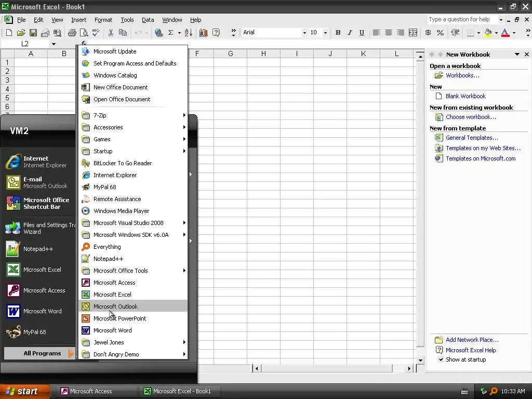Launch Microsoft PowerPoint from All Programs

click(133, 318)
